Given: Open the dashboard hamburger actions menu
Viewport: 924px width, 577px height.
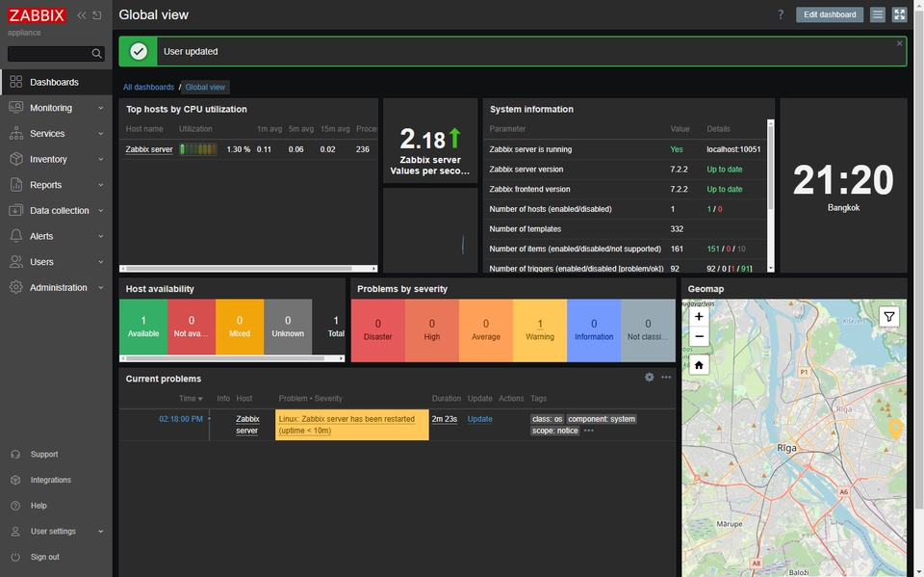Looking at the screenshot, I should [x=877, y=14].
